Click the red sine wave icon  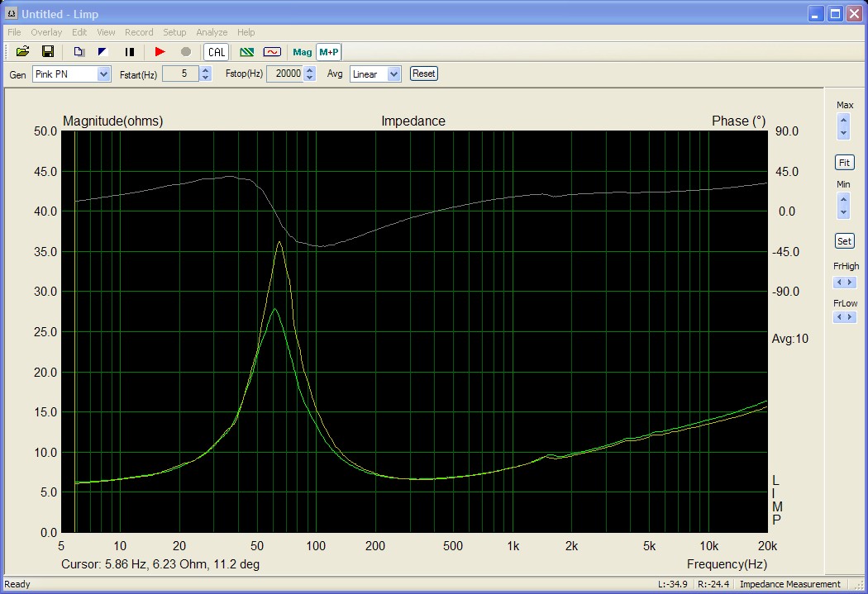coord(272,52)
